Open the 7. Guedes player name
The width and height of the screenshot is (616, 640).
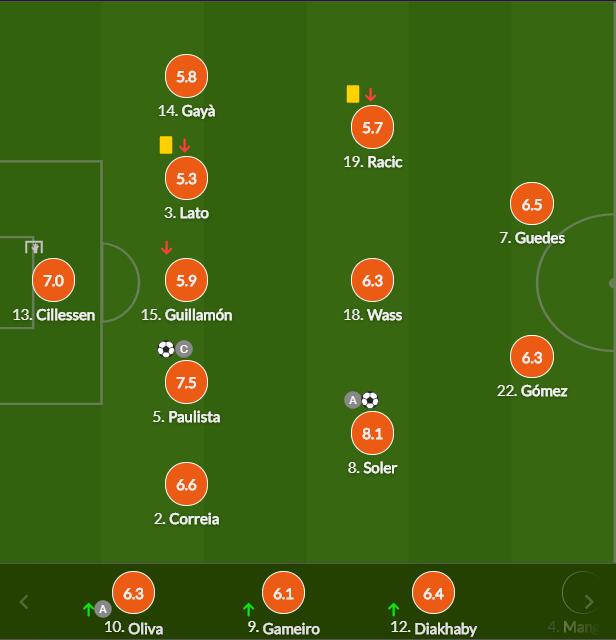click(532, 238)
